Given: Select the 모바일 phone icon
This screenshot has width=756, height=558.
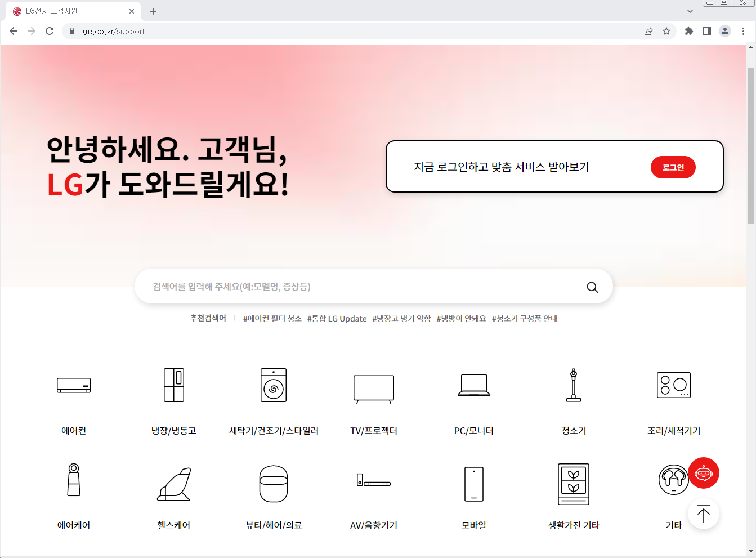Looking at the screenshot, I should (474, 484).
